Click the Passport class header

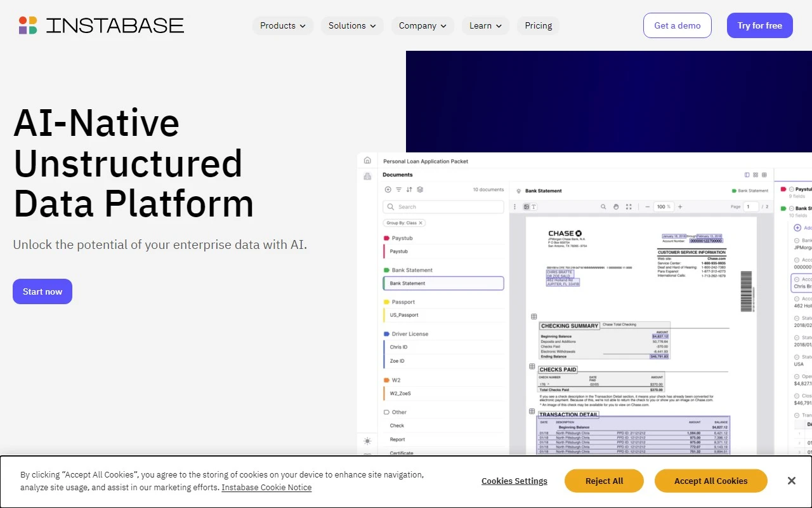click(399, 302)
